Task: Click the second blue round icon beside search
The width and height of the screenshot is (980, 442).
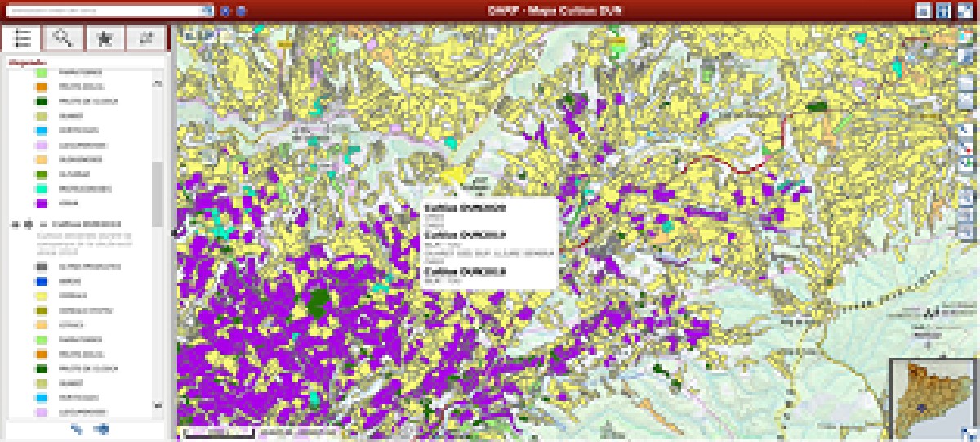Action: pyautogui.click(x=240, y=11)
